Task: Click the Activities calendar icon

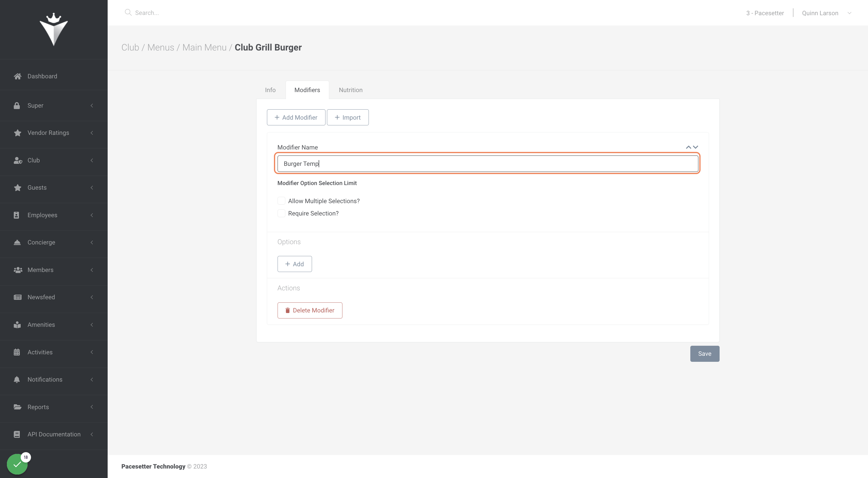Action: pos(17,352)
